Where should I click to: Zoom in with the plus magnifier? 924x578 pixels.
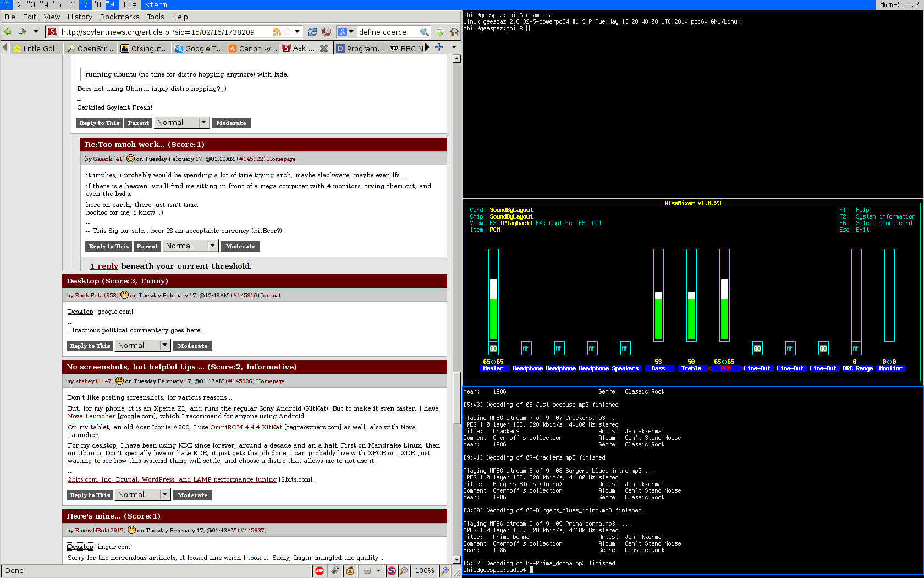click(x=445, y=571)
